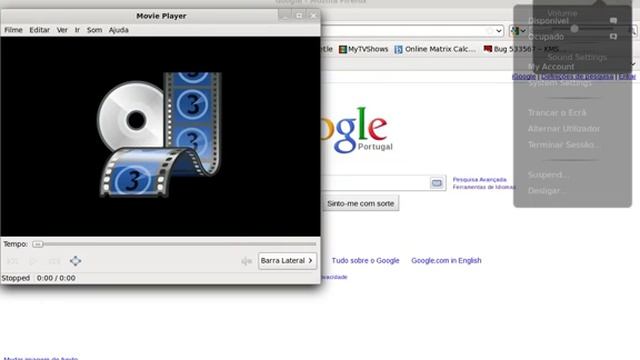The width and height of the screenshot is (640, 360).
Task: Open the Ajuda help menu
Action: 119,30
